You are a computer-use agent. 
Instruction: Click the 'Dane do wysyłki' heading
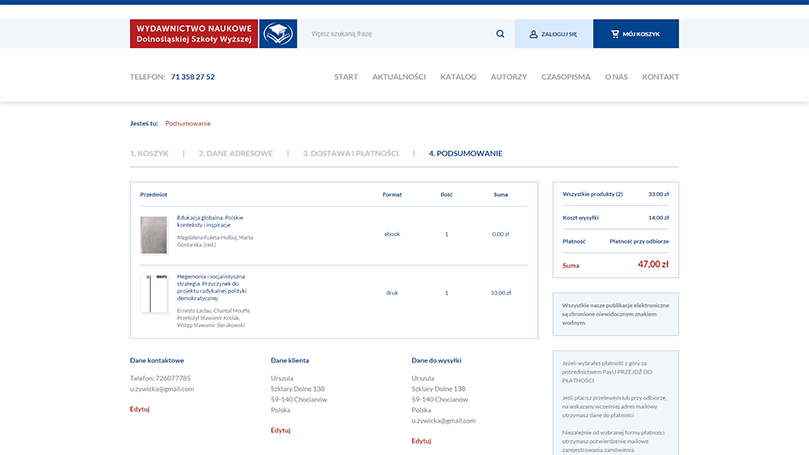pyautogui.click(x=436, y=361)
